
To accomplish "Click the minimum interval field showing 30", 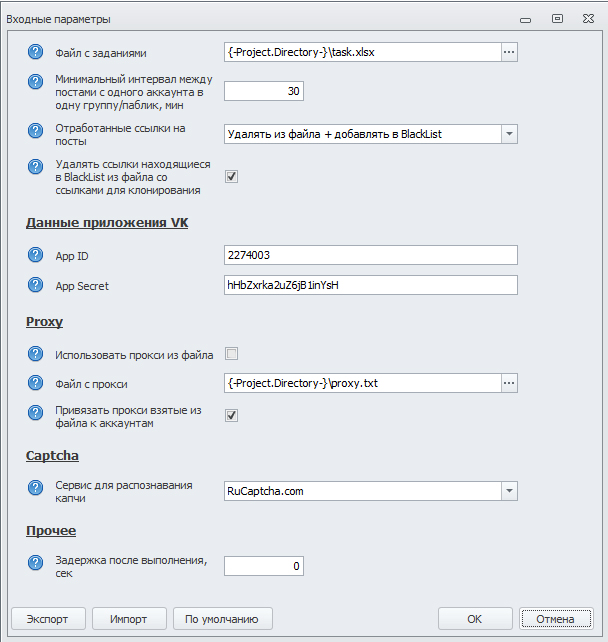I will 264,91.
